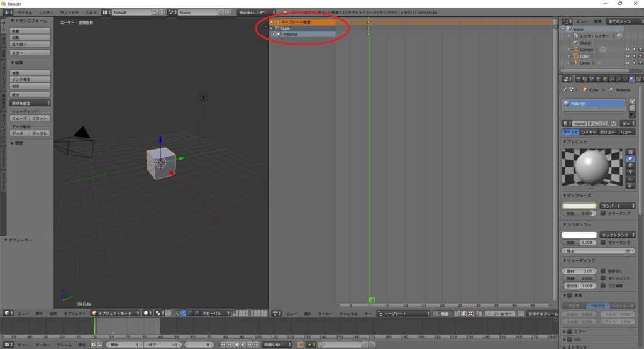Remove the material slot with minus button
This screenshot has width=644, height=349.
tap(632, 108)
